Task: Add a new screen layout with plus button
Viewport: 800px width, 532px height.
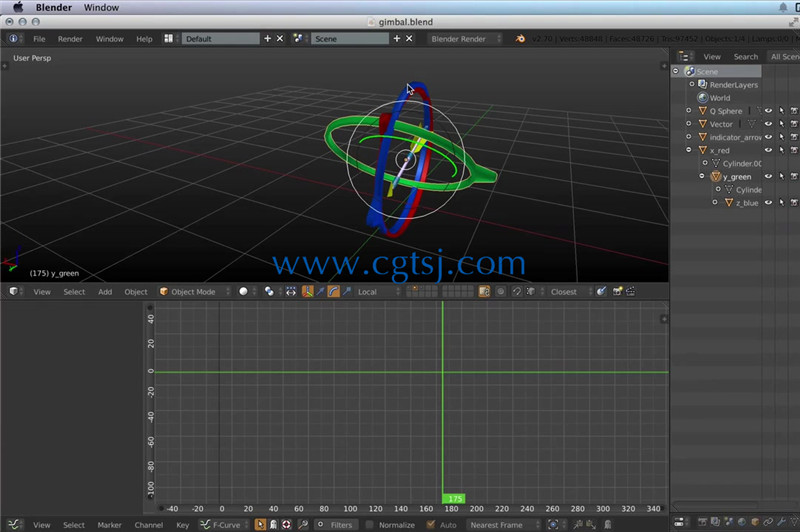Action: point(267,38)
